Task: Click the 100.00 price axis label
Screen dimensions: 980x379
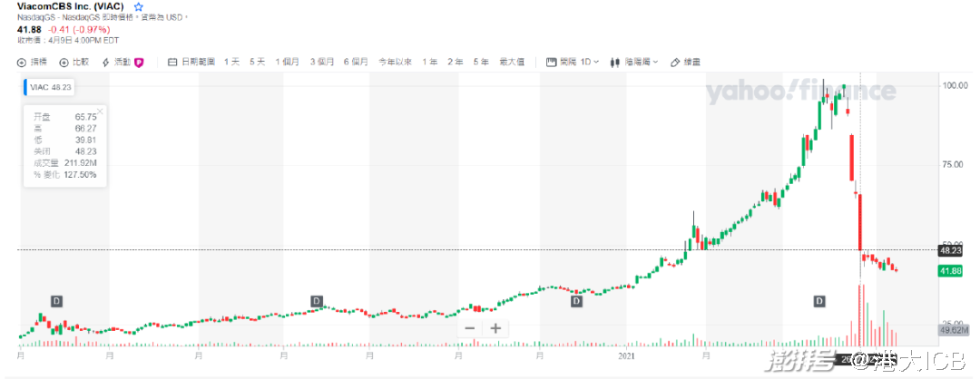Action: (953, 85)
